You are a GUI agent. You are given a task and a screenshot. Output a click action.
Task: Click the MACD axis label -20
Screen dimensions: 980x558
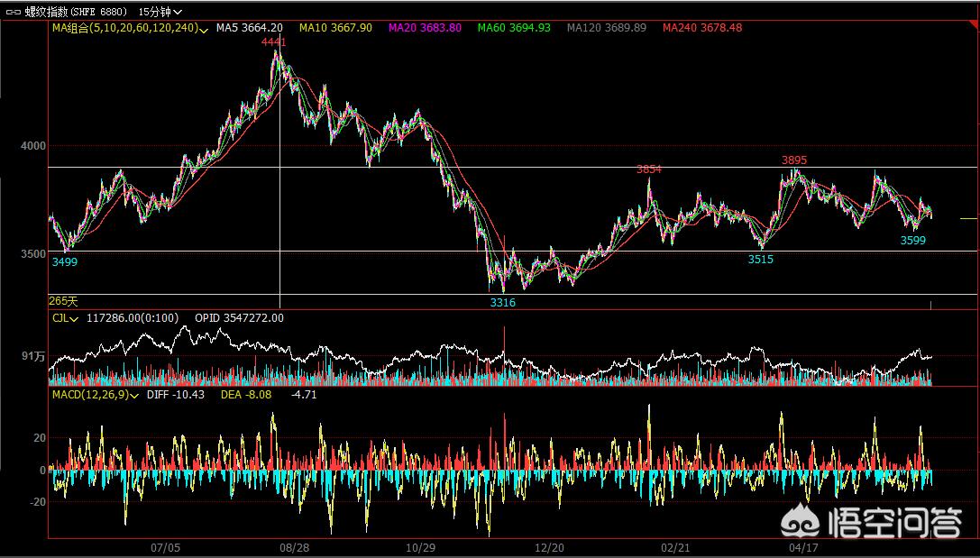tap(38, 502)
